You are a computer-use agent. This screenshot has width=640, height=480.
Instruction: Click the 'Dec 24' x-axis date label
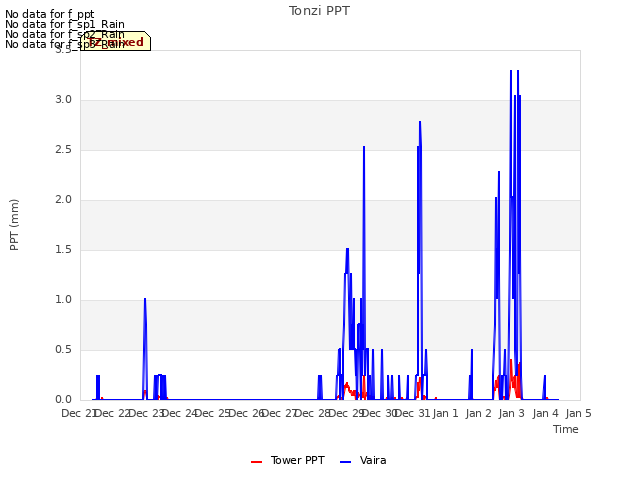[180, 413]
